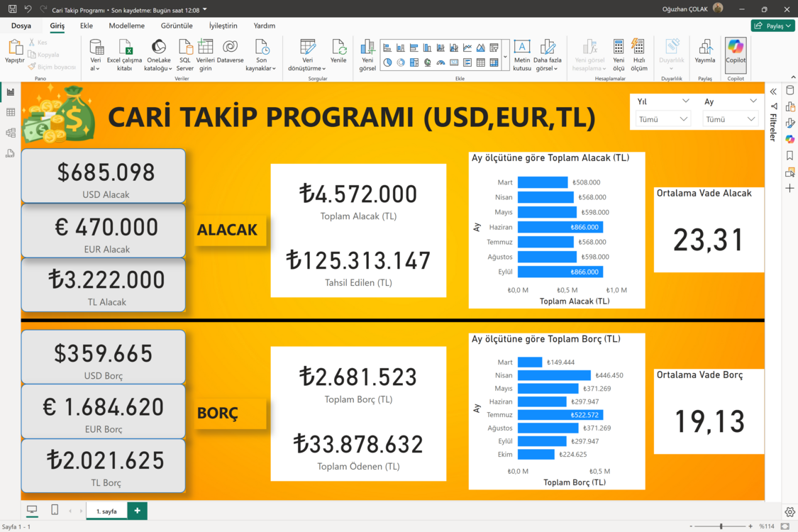Insert a line chart visual
Image resolution: width=798 pixels, height=532 pixels.
click(x=467, y=48)
